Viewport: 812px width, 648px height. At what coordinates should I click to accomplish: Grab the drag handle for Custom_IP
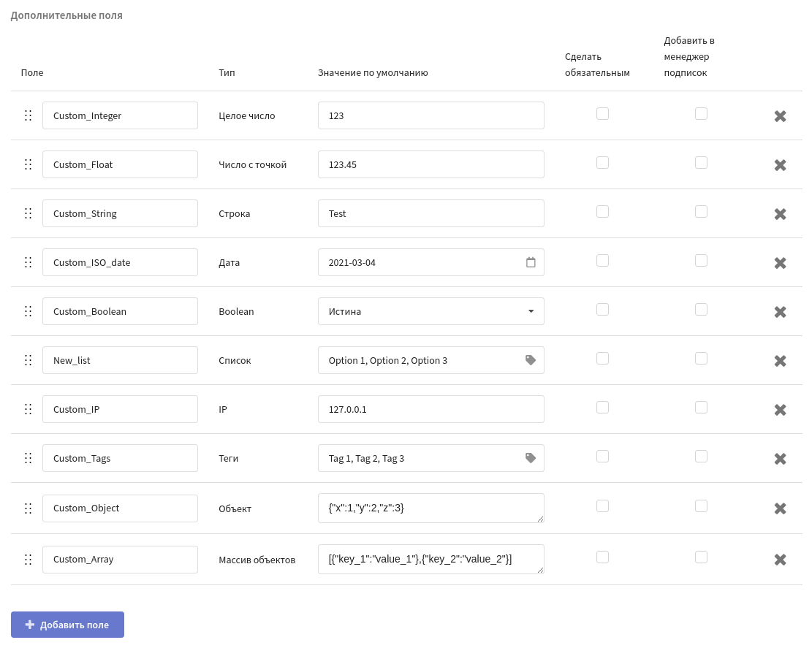tap(28, 409)
